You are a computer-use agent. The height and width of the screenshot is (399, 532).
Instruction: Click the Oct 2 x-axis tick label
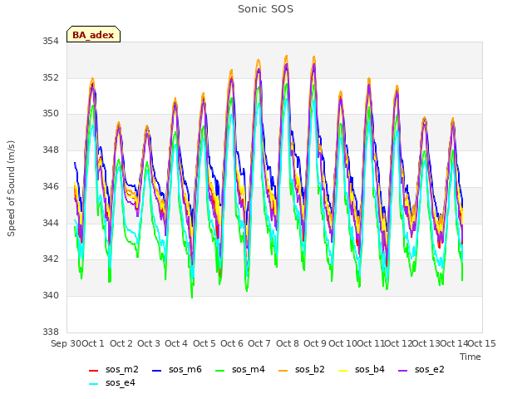point(121,343)
